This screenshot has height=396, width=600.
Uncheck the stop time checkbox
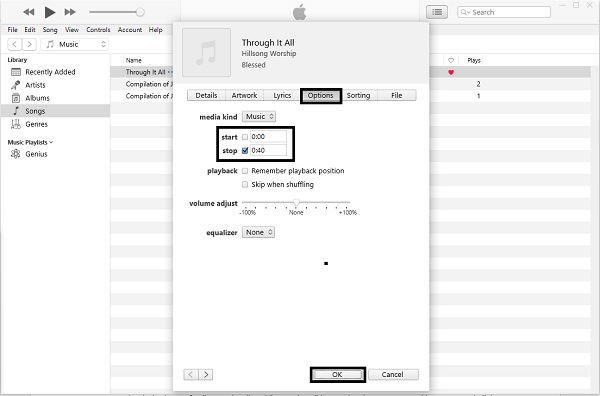tap(245, 151)
